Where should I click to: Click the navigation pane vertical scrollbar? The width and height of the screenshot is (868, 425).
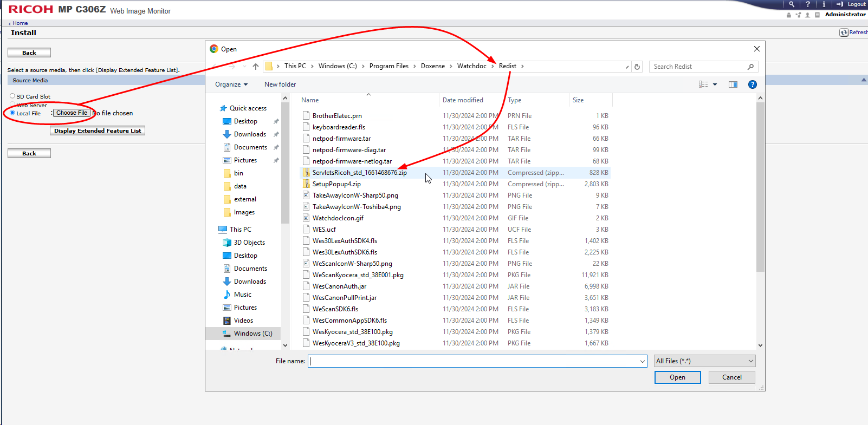pyautogui.click(x=285, y=162)
